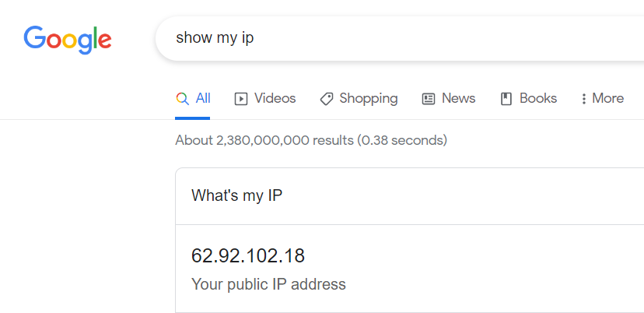Click the "Your public IP address" caption
This screenshot has height=313, width=644.
(x=268, y=284)
